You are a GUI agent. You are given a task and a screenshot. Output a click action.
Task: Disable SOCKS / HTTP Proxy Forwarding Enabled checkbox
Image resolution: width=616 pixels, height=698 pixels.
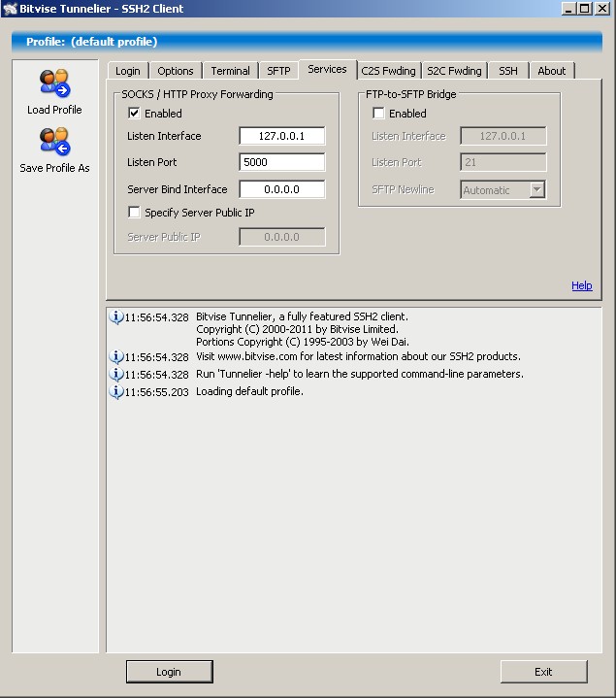pos(134,113)
